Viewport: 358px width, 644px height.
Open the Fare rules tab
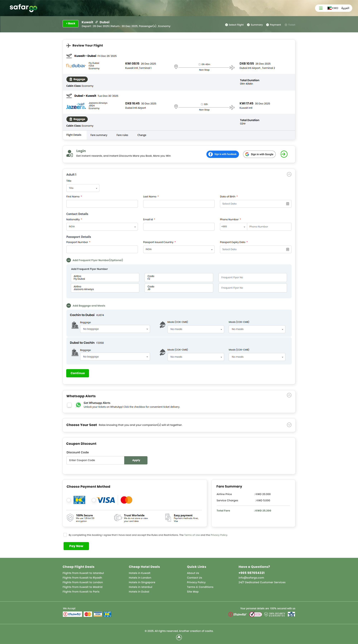click(x=122, y=135)
